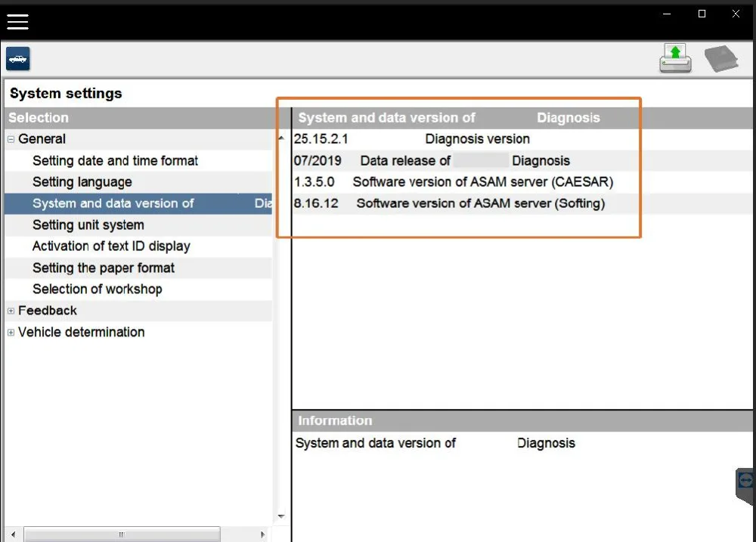Expand the Feedback section

[10, 311]
